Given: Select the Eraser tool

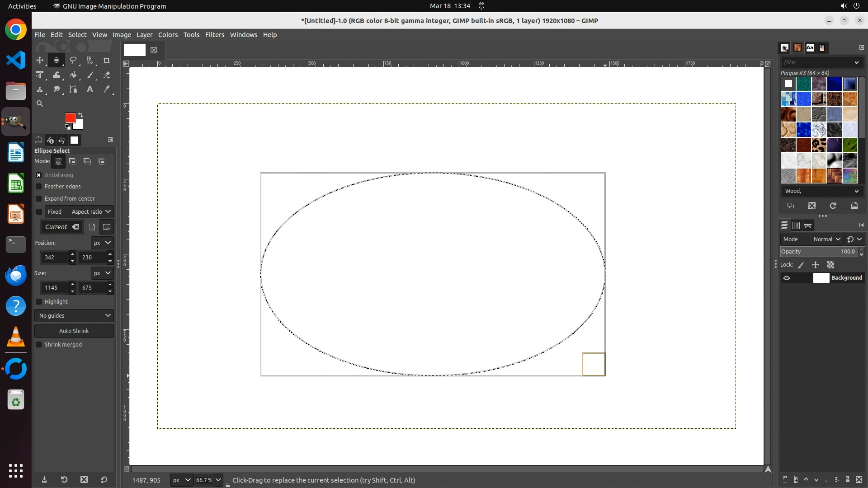Looking at the screenshot, I should pyautogui.click(x=107, y=75).
